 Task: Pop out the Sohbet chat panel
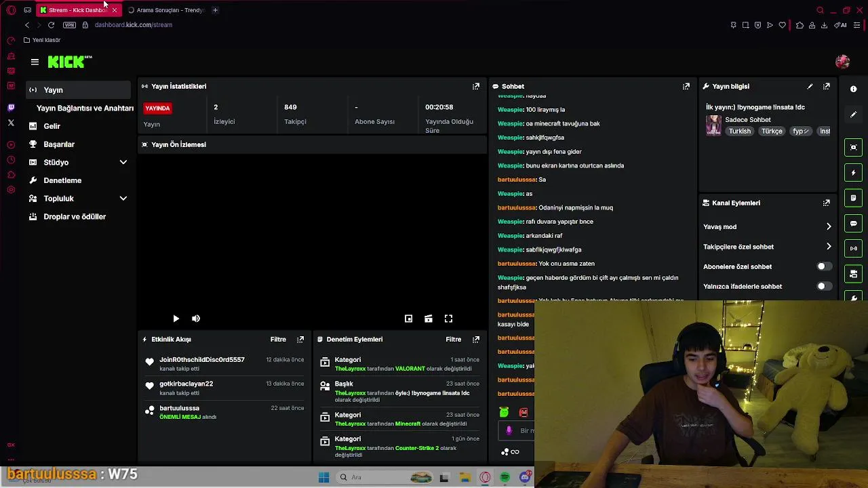(x=686, y=86)
